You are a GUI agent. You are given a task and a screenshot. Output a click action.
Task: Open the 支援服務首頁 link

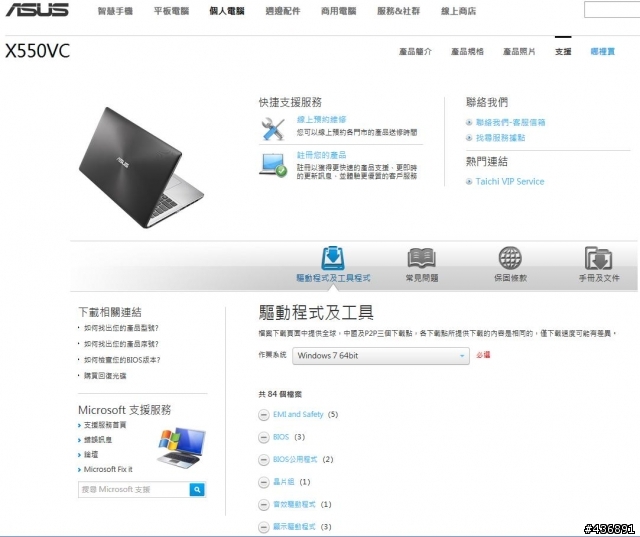105,425
